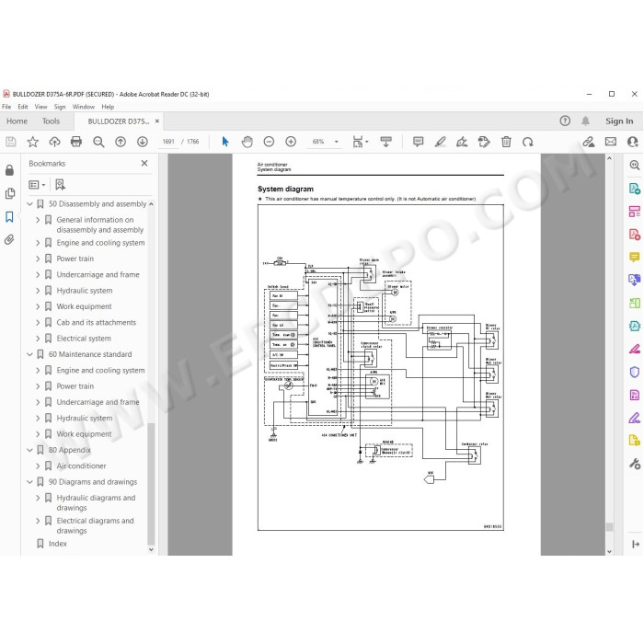The height and width of the screenshot is (644, 644).
Task: Open the Index bookmark
Action: [x=57, y=544]
